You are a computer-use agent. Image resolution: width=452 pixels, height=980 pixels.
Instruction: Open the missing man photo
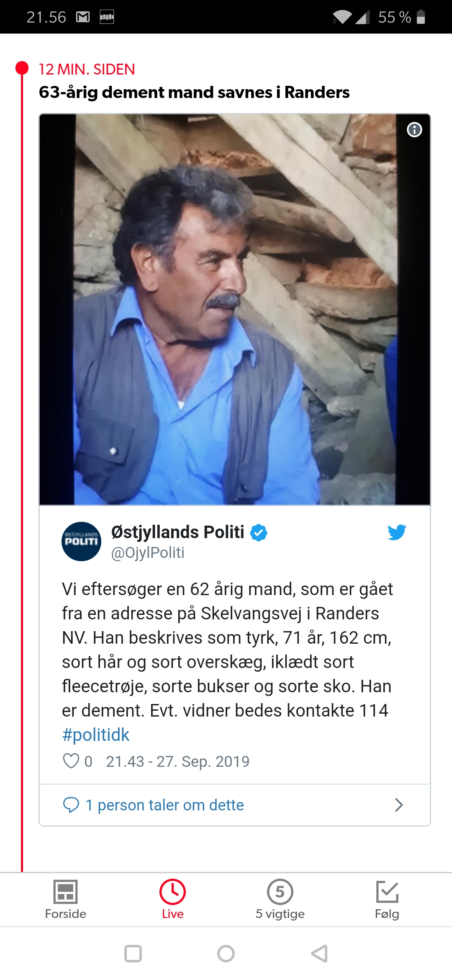tap(235, 309)
